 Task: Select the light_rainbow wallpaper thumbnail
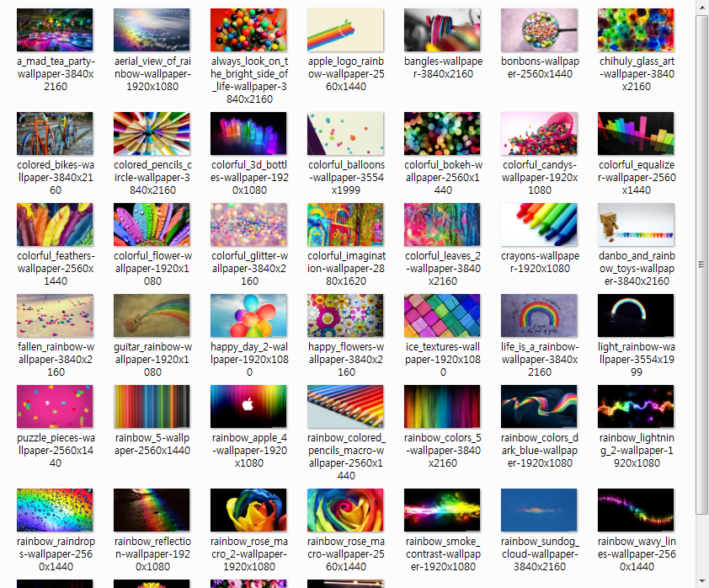(x=635, y=315)
